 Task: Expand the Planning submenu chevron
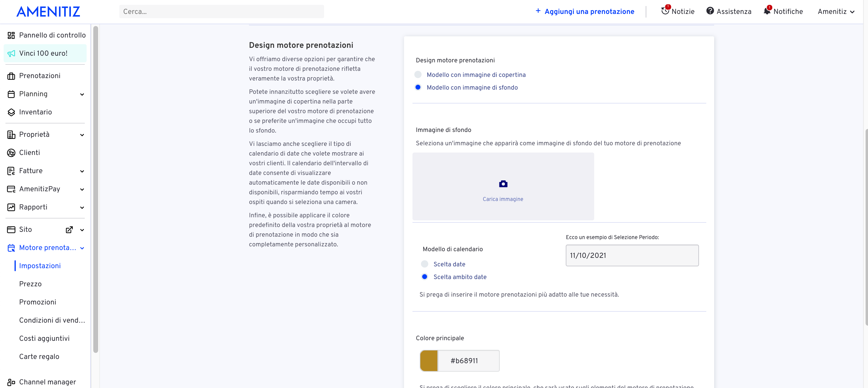(x=82, y=95)
